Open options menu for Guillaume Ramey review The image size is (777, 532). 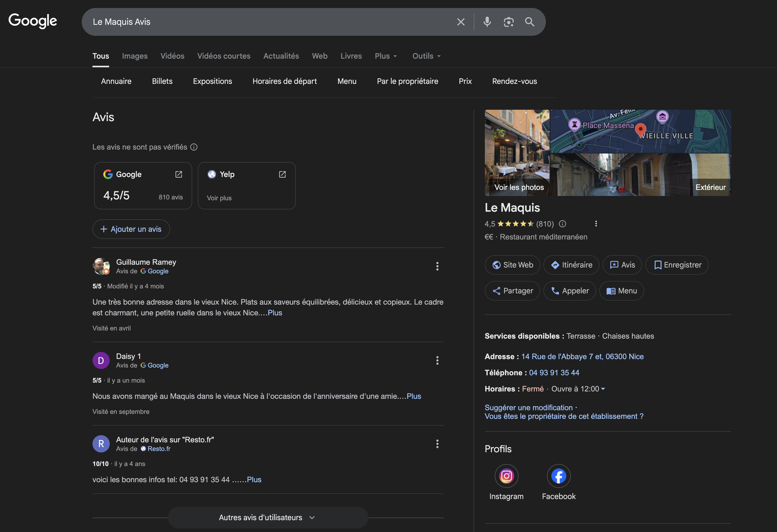(437, 266)
